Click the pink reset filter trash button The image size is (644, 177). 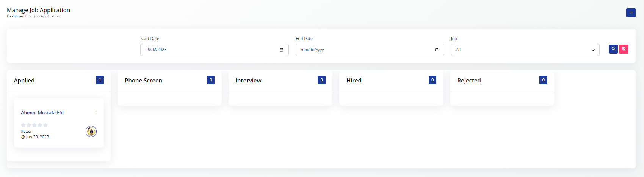pyautogui.click(x=624, y=49)
